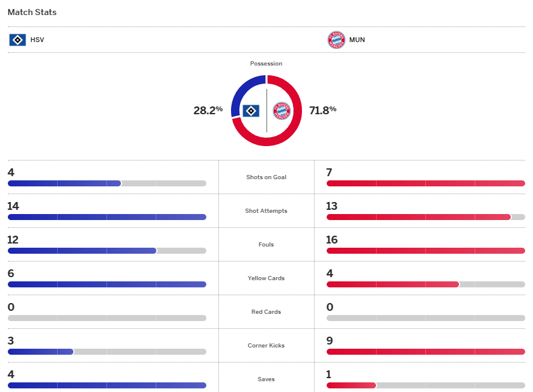Screen dimensions: 533x392
Task: Click the Match Stats heading
Action: click(32, 12)
